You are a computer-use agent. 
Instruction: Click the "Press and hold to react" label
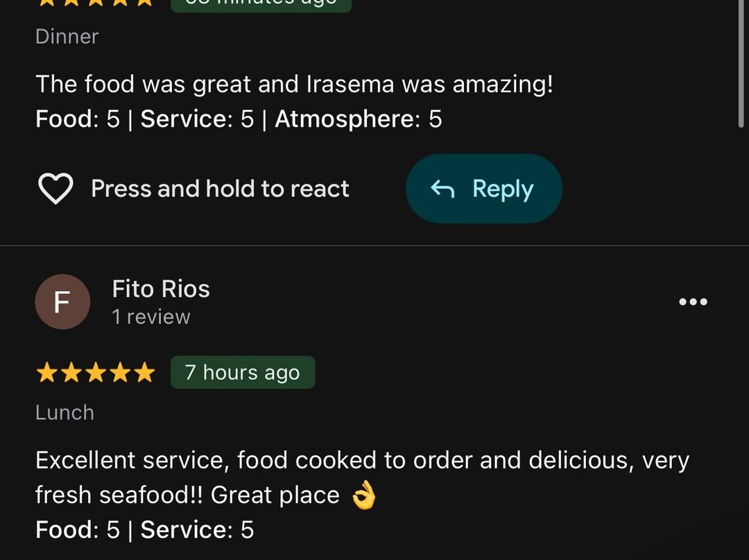pyautogui.click(x=220, y=189)
